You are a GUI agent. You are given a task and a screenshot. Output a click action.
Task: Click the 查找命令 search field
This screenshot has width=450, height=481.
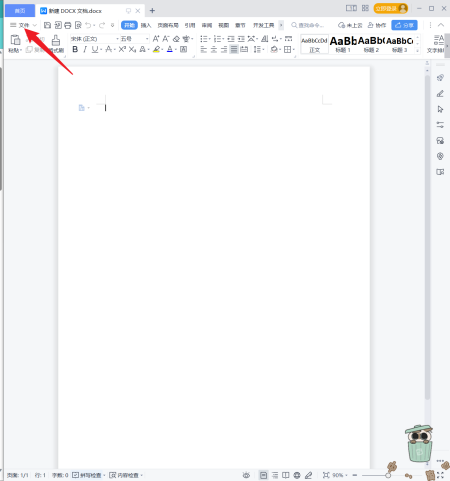pos(307,25)
